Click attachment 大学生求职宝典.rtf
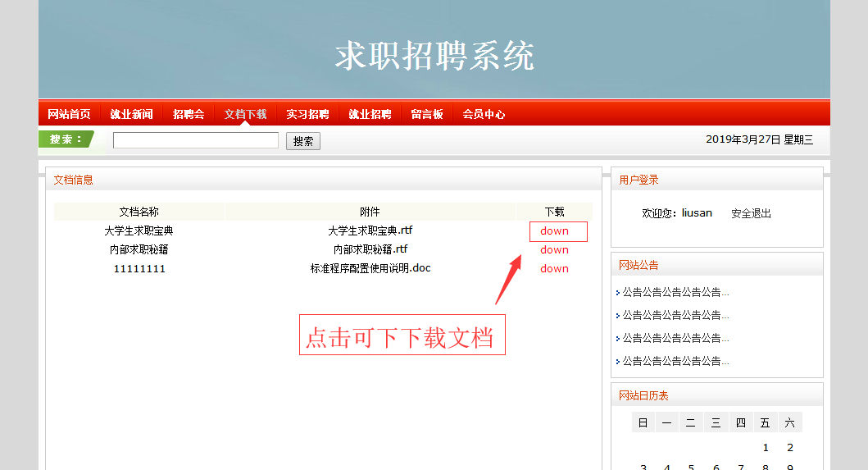The image size is (868, 470). click(x=370, y=230)
